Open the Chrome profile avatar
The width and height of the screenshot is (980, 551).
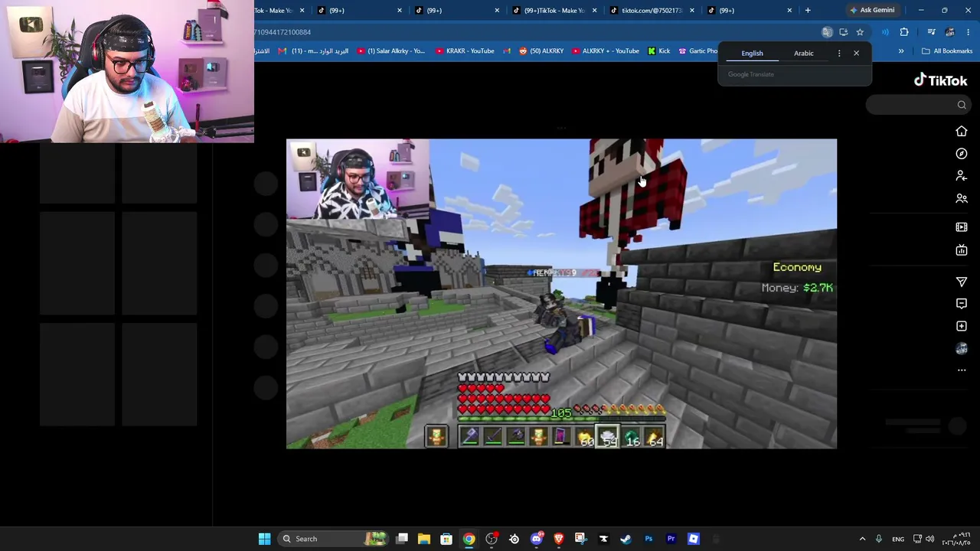tap(950, 32)
